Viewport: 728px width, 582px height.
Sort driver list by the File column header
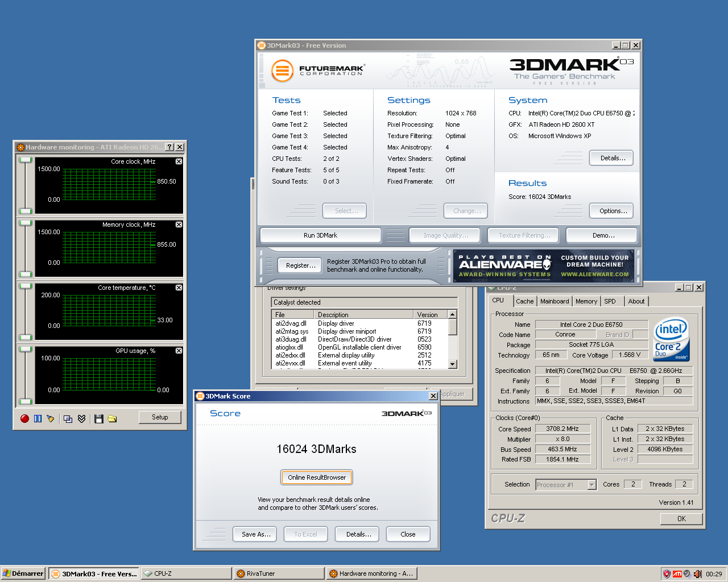(293, 315)
